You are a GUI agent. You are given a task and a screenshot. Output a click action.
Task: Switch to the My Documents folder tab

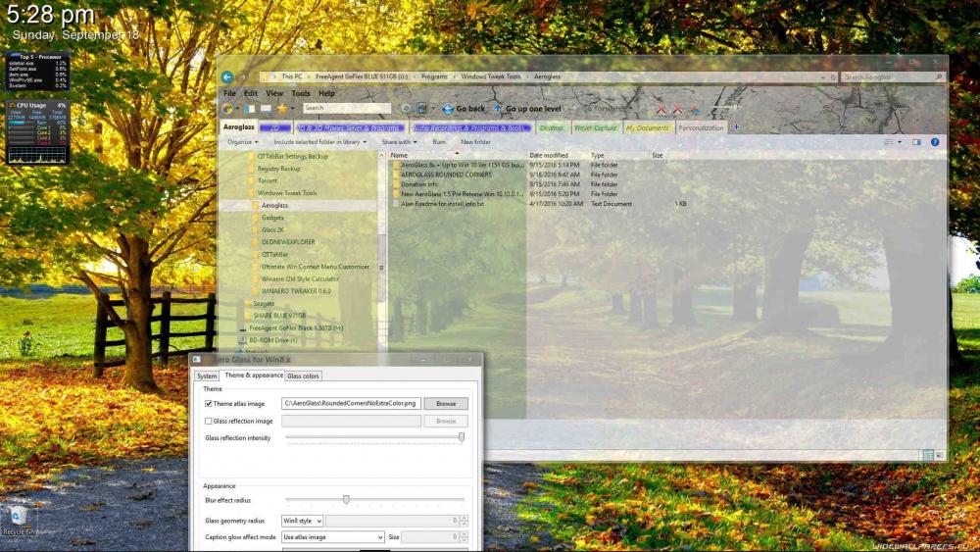(x=648, y=128)
